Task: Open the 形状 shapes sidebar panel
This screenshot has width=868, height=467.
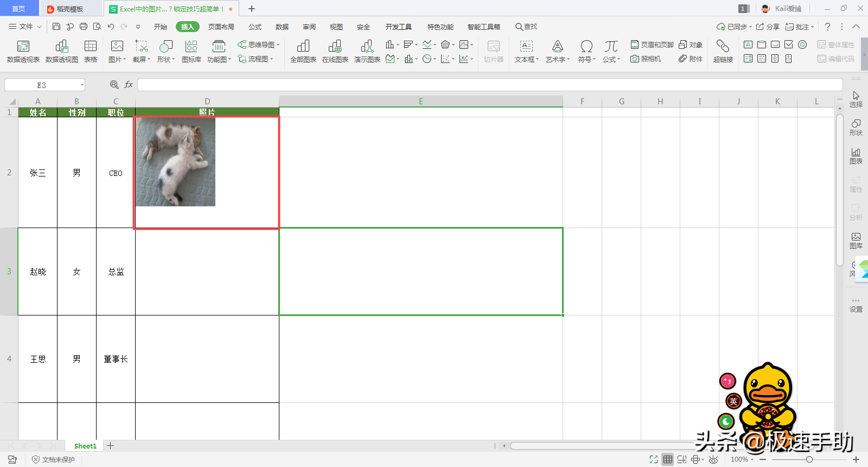Action: click(856, 128)
